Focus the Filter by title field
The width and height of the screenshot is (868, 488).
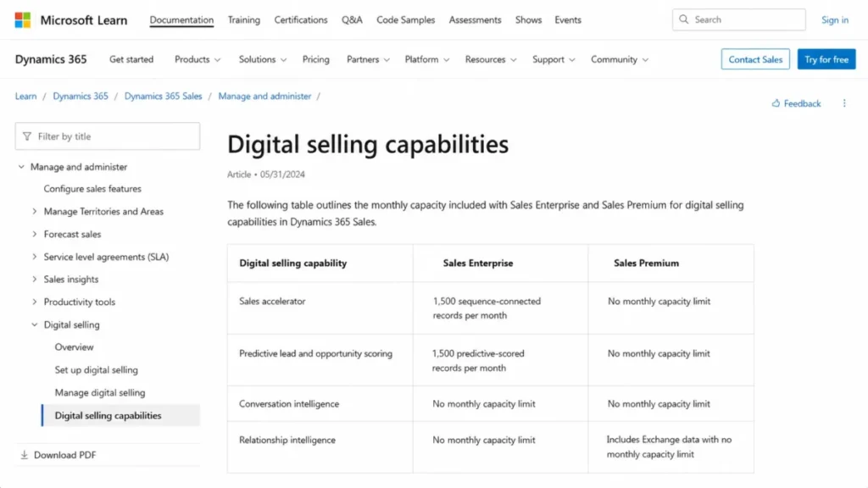click(x=108, y=136)
